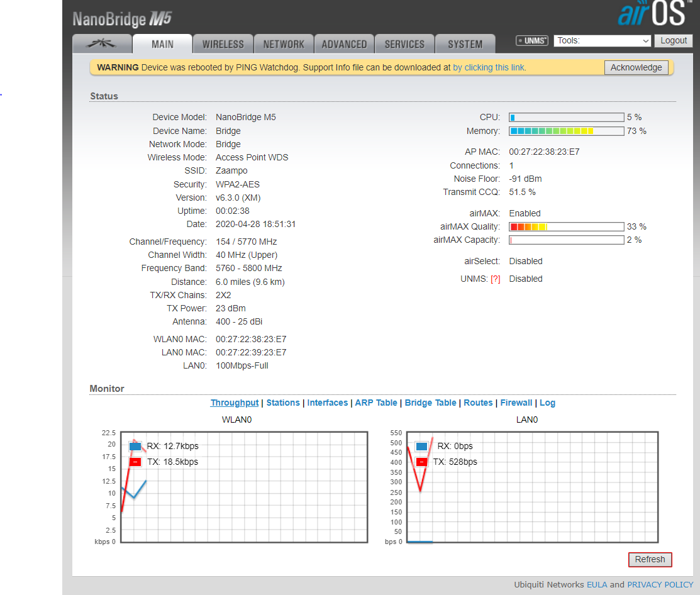Click the UNMS status badge
The image size is (700, 595).
[531, 41]
